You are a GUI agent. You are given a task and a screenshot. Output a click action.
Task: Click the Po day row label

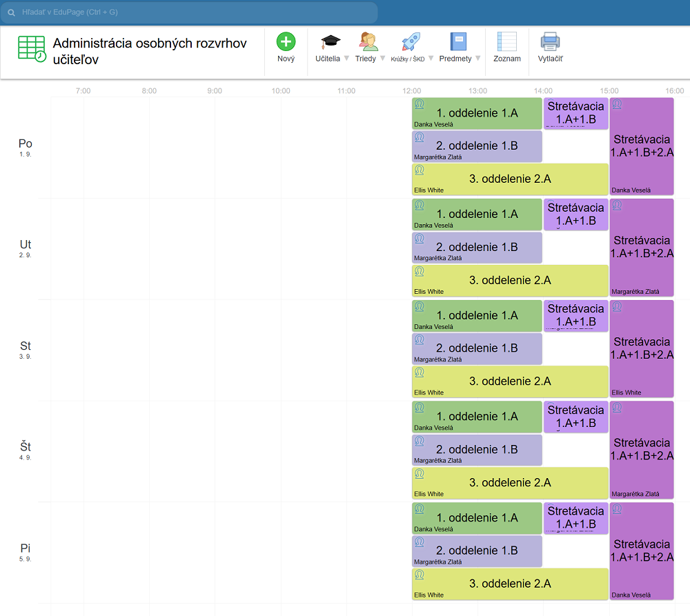(26, 144)
